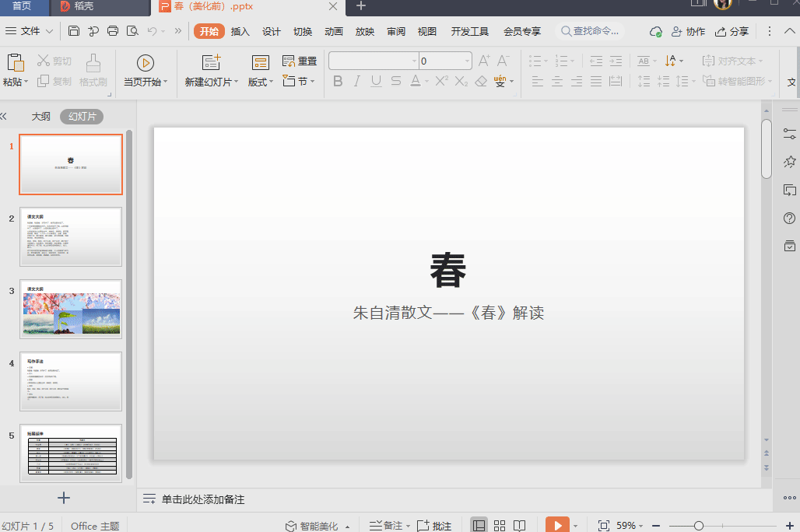This screenshot has height=532, width=800.
Task: Toggle justify text alignment
Action: tap(596, 81)
